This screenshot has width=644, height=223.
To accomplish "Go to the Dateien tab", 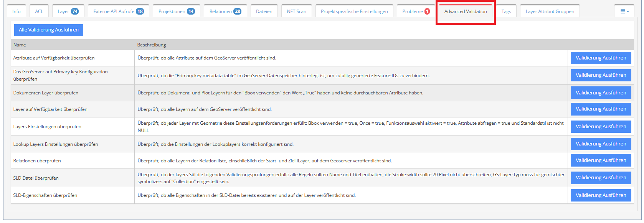I will pos(264,12).
